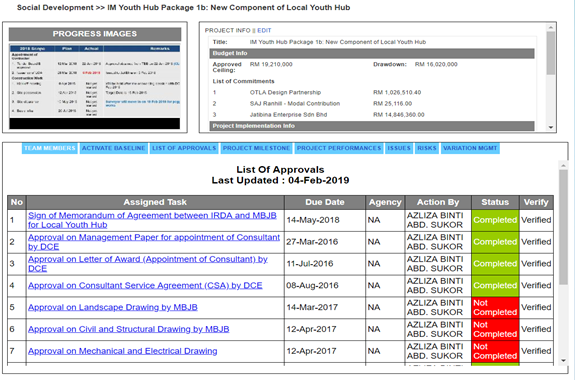Click the due date 14-Mar-2017
Viewport: 575px width, 380px height.
click(312, 307)
